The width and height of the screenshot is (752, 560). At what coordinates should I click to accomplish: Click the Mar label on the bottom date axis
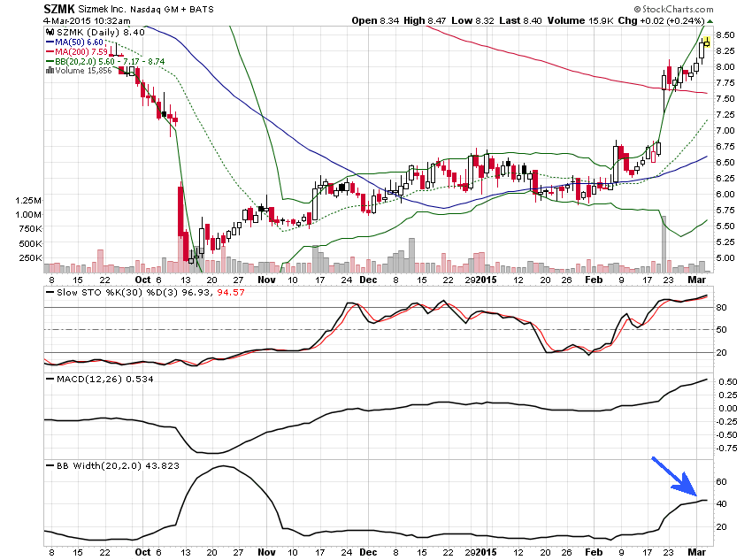click(697, 552)
